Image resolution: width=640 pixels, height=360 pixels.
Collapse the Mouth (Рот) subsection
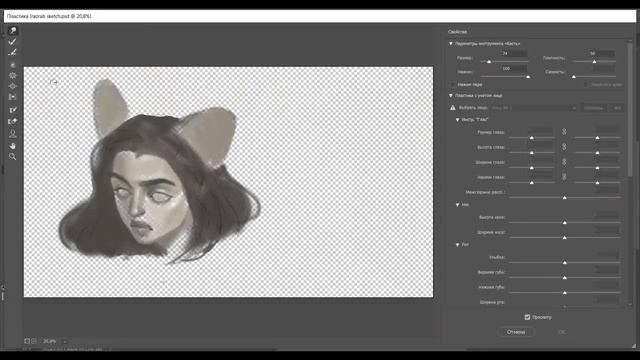point(457,244)
